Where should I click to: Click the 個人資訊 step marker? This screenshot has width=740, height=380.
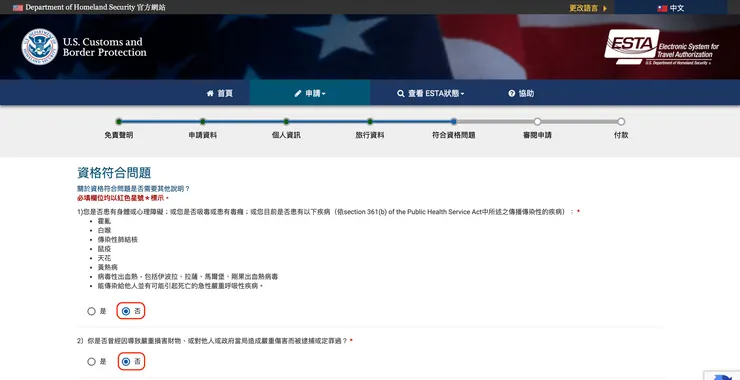coord(286,121)
